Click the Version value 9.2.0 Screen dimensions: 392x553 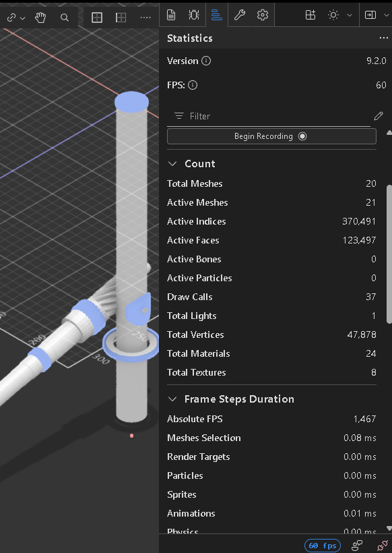pyautogui.click(x=376, y=61)
